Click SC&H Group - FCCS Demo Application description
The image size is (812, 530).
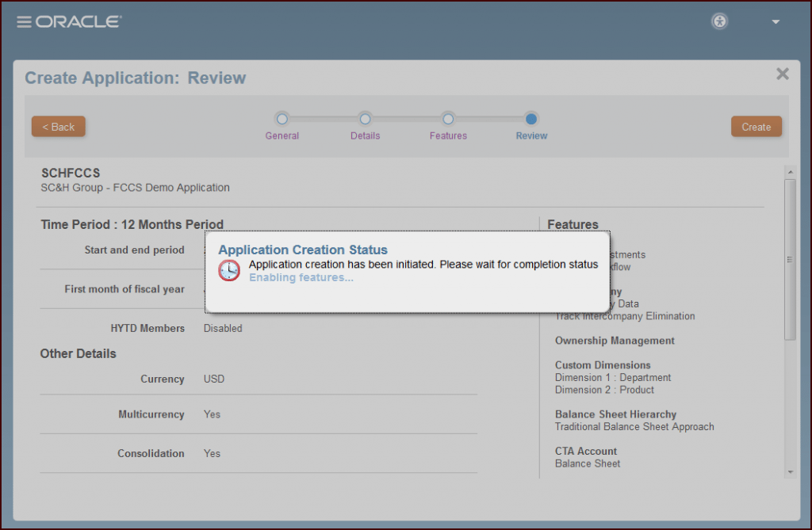pyautogui.click(x=135, y=188)
